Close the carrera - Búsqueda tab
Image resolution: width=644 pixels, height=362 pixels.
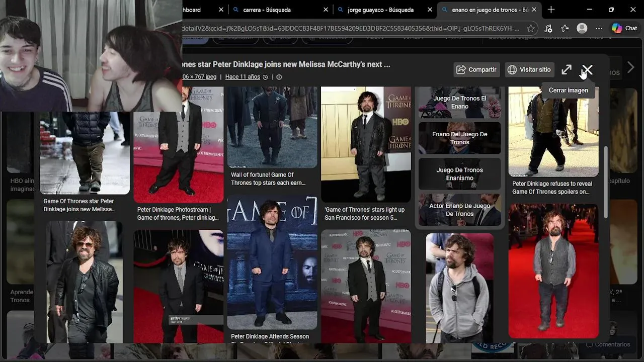(x=326, y=10)
